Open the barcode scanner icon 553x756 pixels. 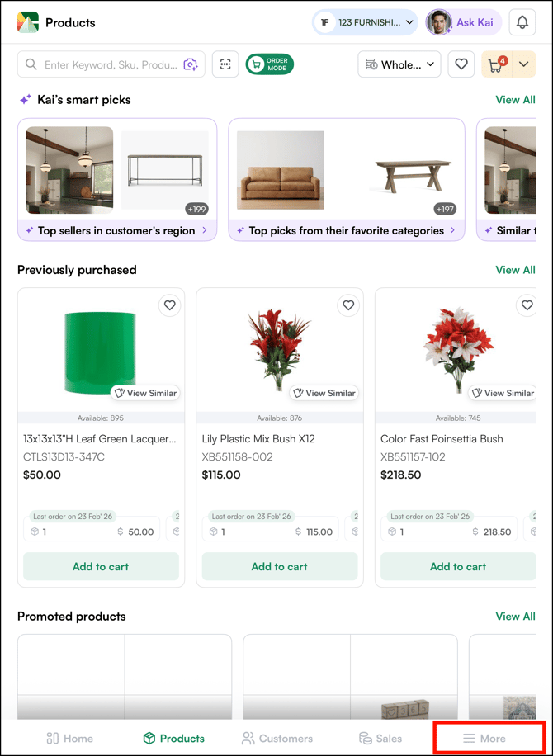225,64
